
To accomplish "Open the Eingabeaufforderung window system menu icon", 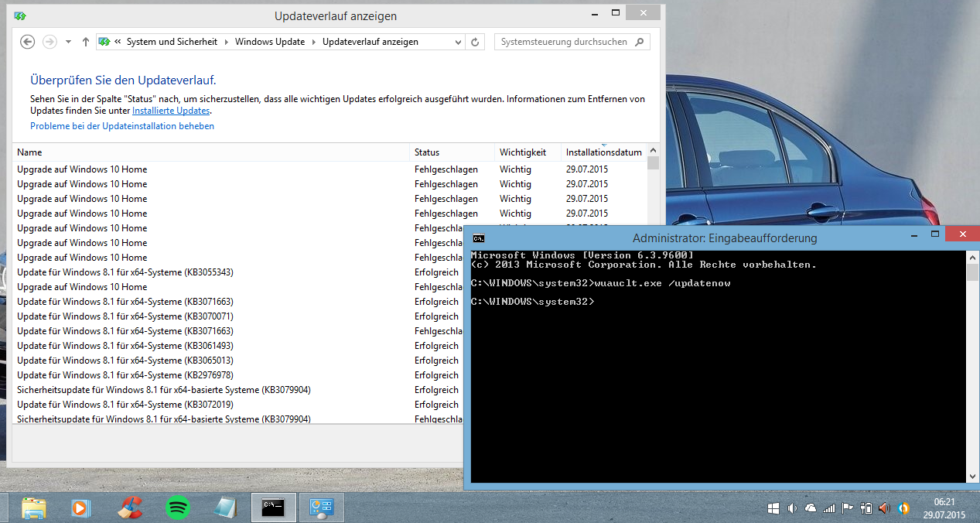I will (x=479, y=238).
